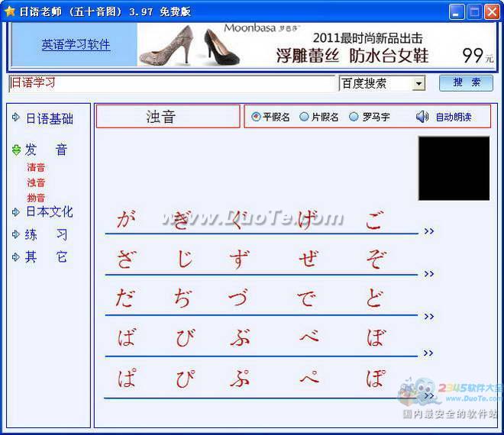Image resolution: width=504 pixels, height=435 pixels.
Task: Open 清音 under pronunciation menu
Action: [x=36, y=167]
